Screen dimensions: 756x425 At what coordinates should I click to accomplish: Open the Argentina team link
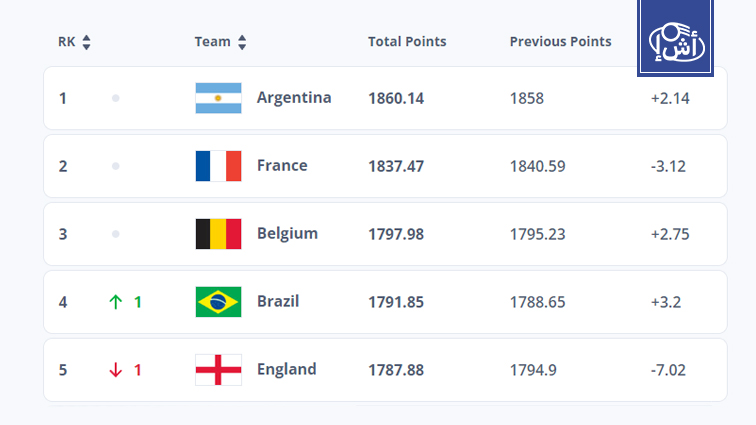pos(294,98)
